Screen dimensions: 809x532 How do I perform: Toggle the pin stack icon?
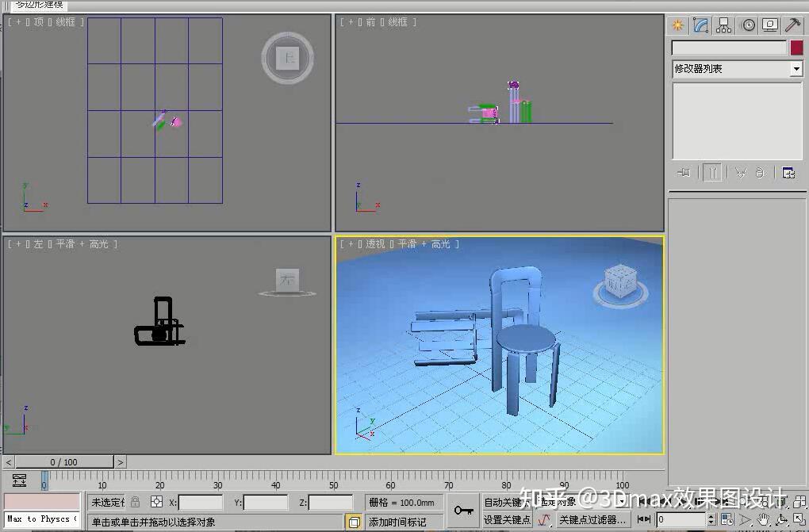click(x=684, y=172)
